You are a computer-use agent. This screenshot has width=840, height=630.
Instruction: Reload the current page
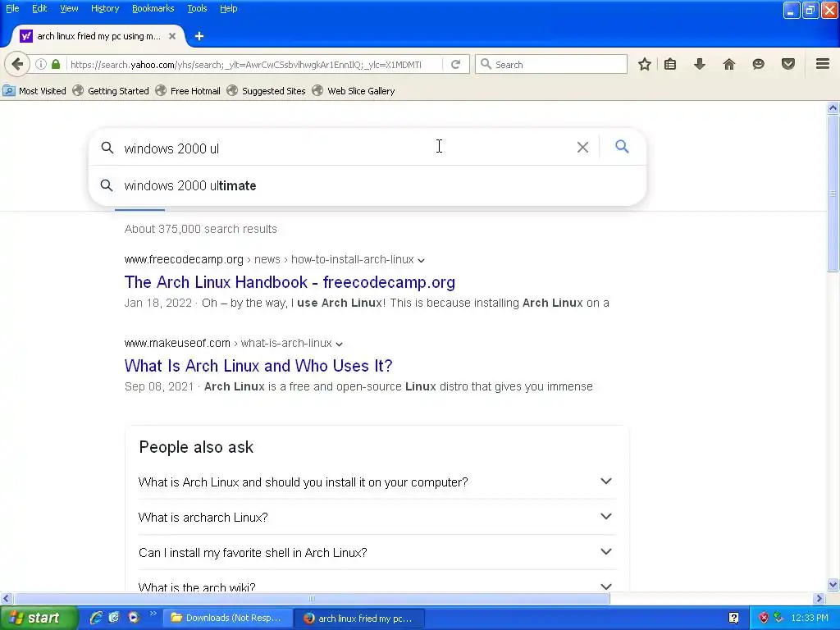455,64
